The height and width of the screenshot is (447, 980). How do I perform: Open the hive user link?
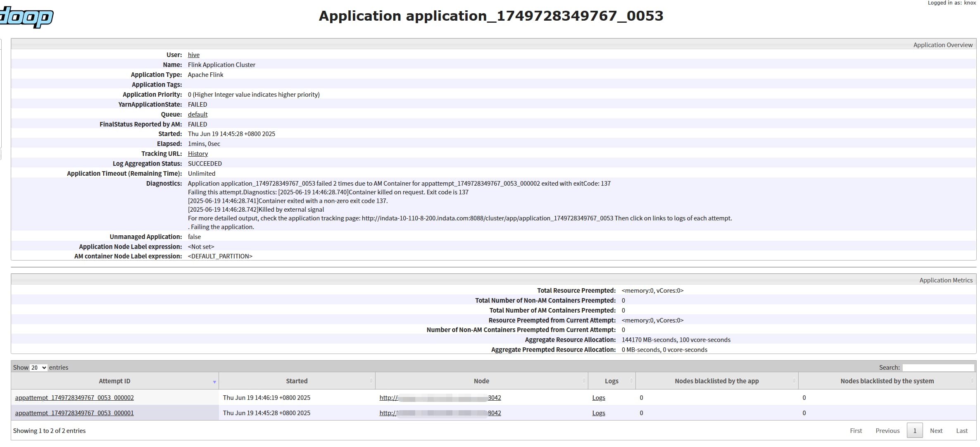click(194, 55)
